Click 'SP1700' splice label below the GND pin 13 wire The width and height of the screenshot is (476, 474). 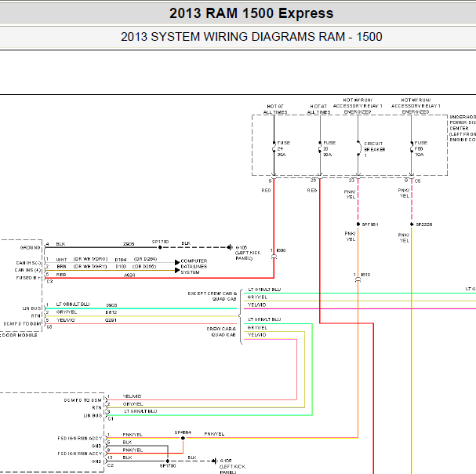(x=168, y=465)
